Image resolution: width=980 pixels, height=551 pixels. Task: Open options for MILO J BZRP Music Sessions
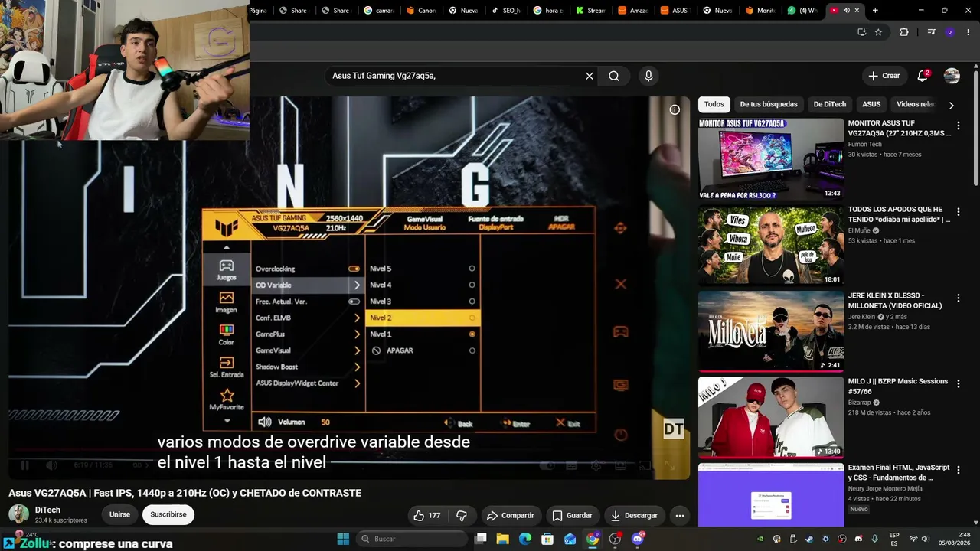coord(958,384)
